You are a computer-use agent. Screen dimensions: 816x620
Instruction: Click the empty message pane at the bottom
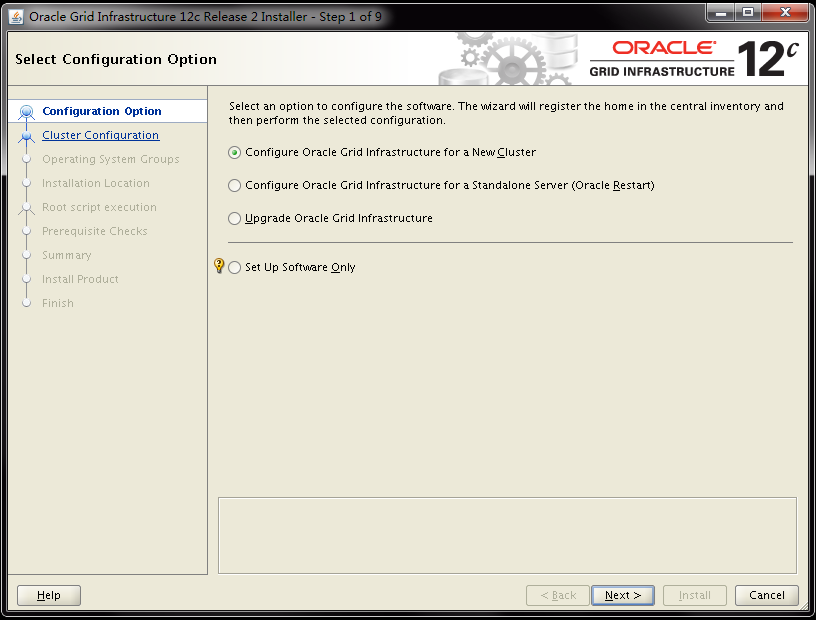pos(507,535)
